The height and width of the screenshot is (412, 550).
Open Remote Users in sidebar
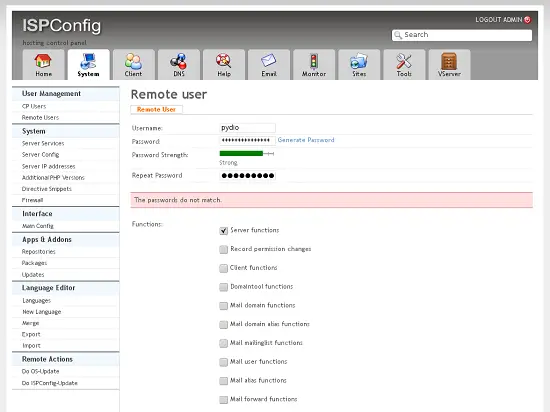point(40,117)
